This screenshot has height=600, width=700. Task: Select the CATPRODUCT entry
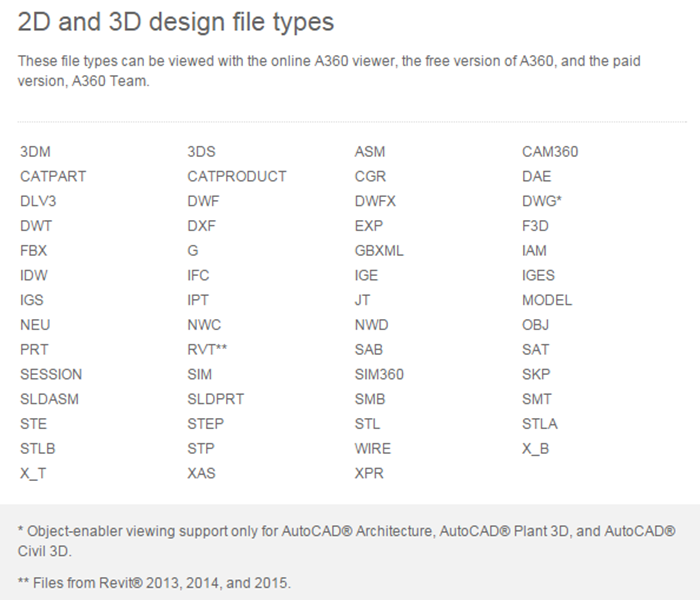pos(237,176)
